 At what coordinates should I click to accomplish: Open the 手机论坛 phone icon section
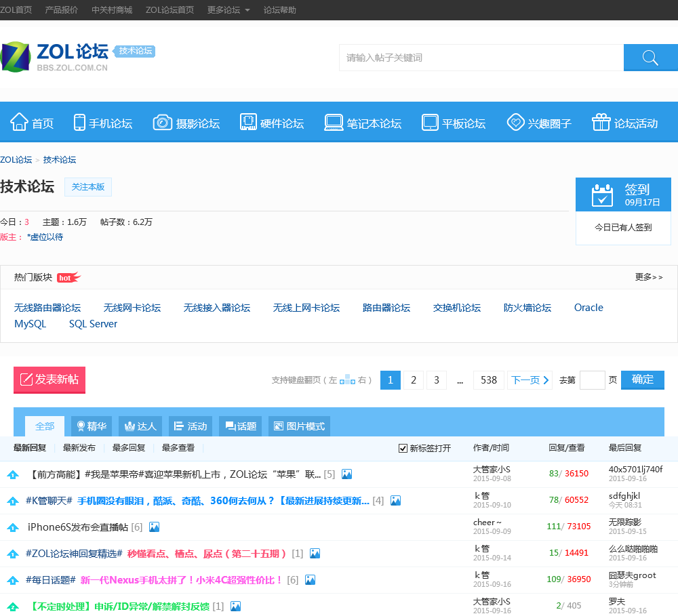[x=79, y=123]
